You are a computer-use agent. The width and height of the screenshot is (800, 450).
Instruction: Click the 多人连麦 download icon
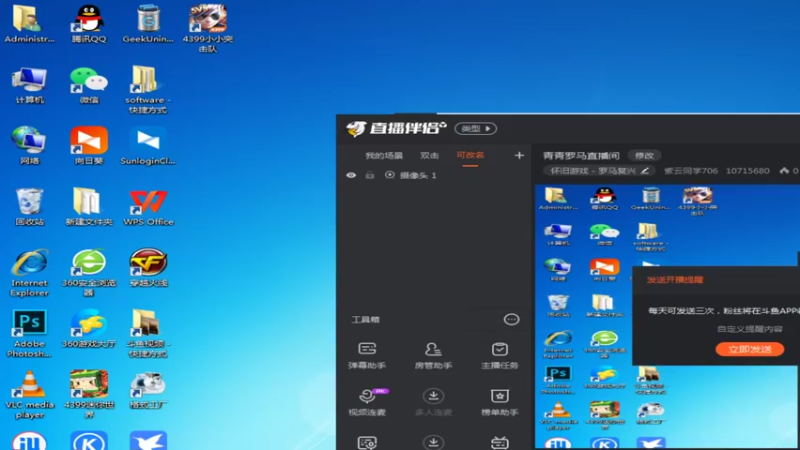tap(433, 396)
